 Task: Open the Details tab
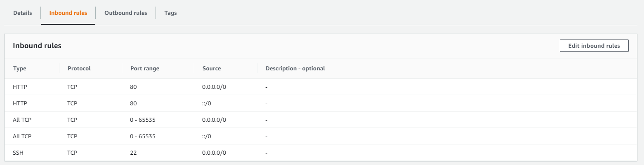[x=22, y=13]
